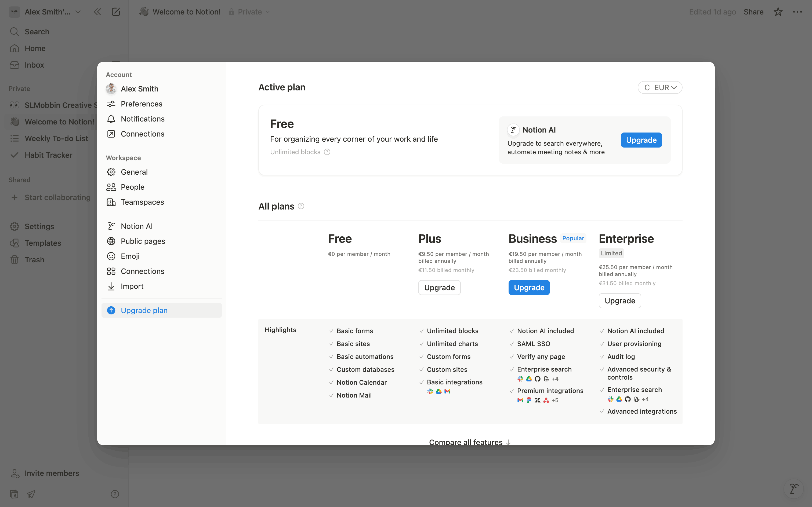
Task: Open Preferences in settings sidebar
Action: [x=141, y=104]
